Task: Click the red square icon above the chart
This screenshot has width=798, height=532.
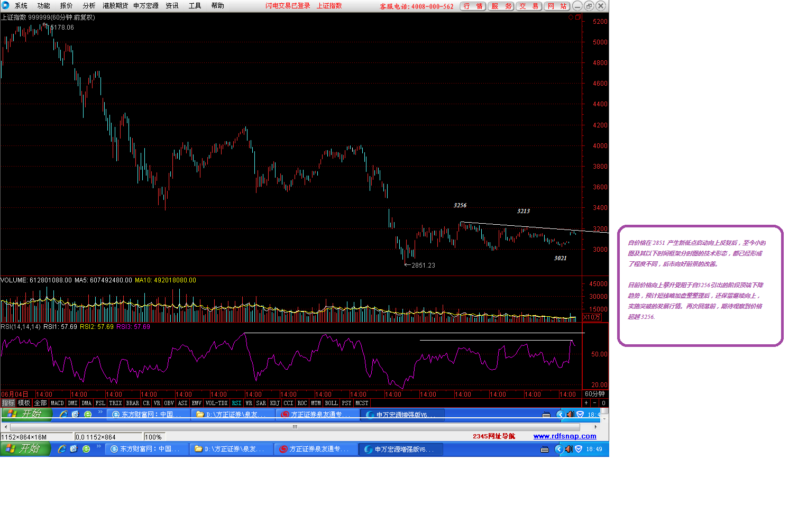Action: click(577, 17)
